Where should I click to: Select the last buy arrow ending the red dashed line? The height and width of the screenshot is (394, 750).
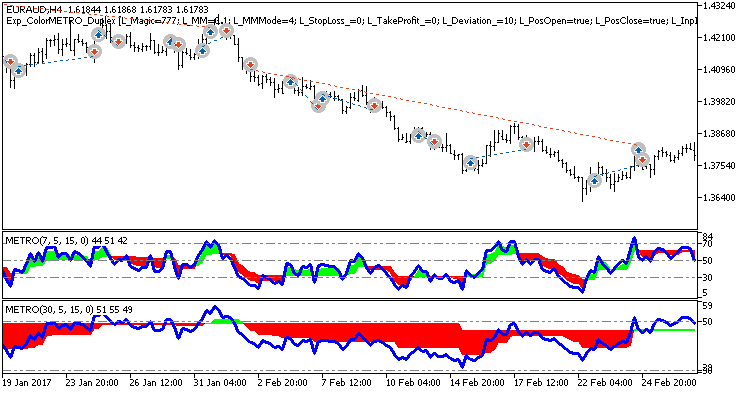tap(638, 150)
